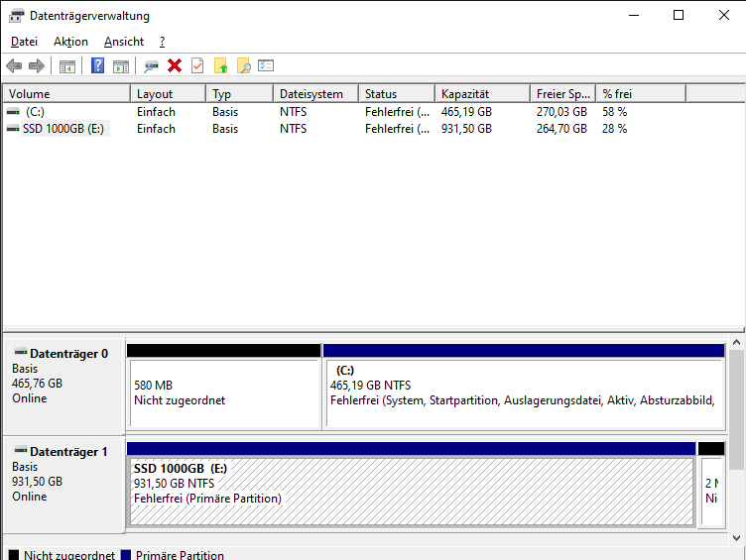Screen dimensions: 746x560
Task: Click drive icon beside (C:) volume
Action: tap(13, 112)
